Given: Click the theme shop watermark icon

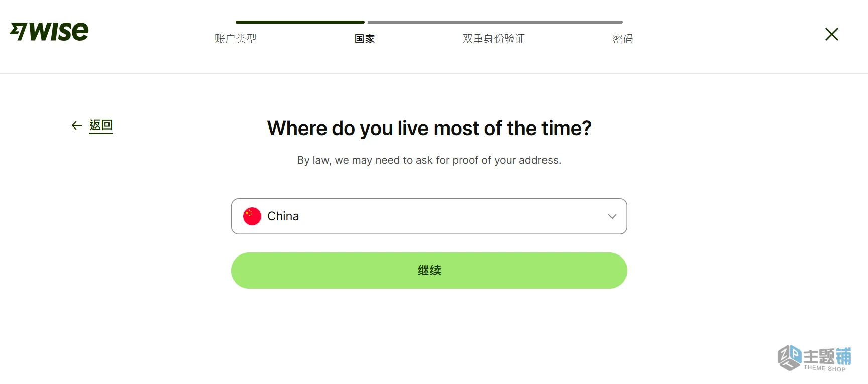Looking at the screenshot, I should [789, 358].
